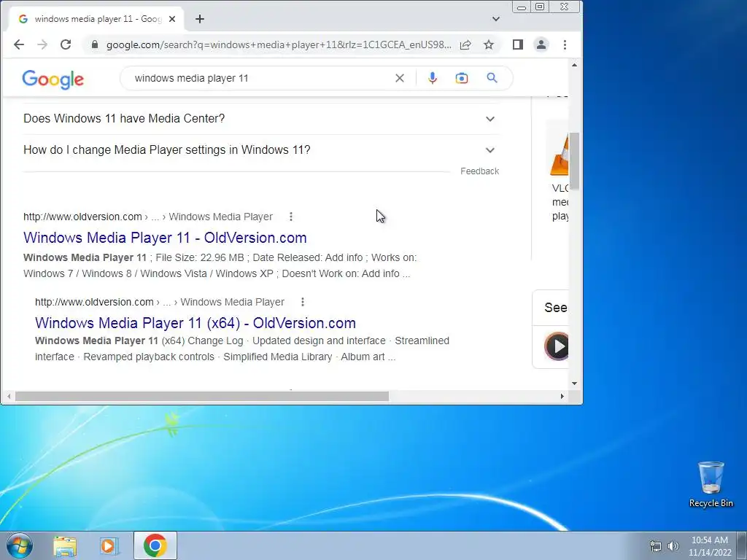Open options for x64 OldVersion result

303,302
